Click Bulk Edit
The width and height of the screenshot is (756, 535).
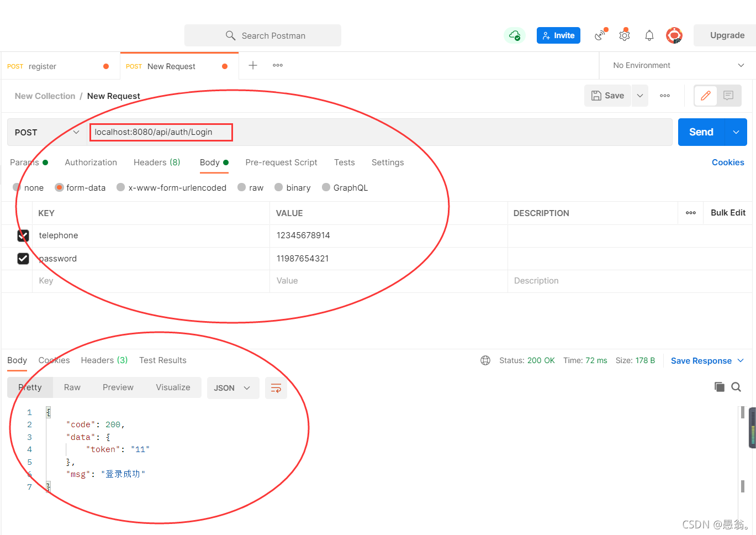[728, 213]
